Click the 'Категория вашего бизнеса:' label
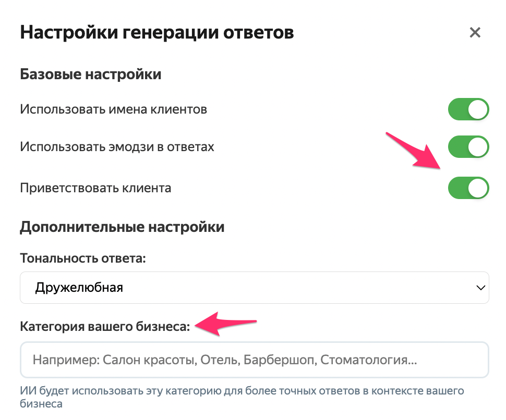This screenshot has height=420, width=506. (x=105, y=326)
